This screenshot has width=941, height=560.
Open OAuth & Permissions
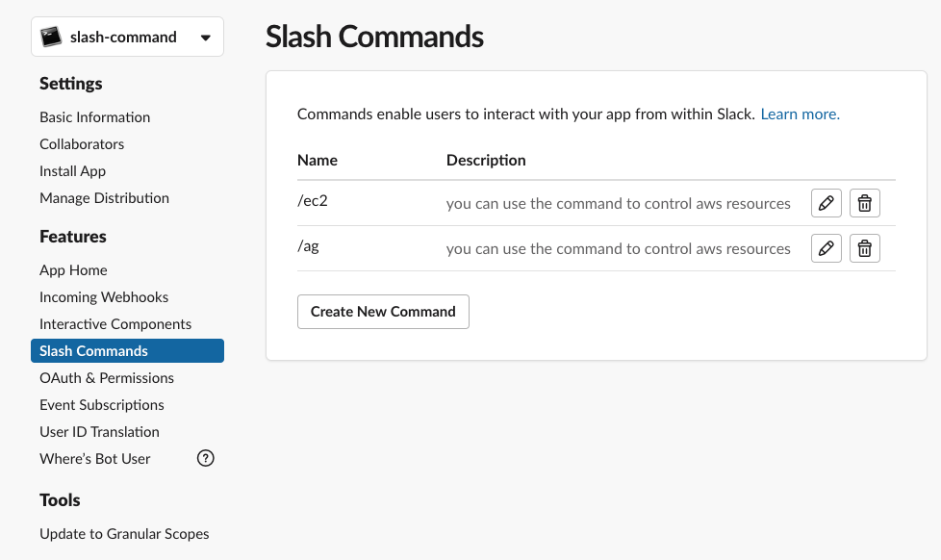point(107,378)
